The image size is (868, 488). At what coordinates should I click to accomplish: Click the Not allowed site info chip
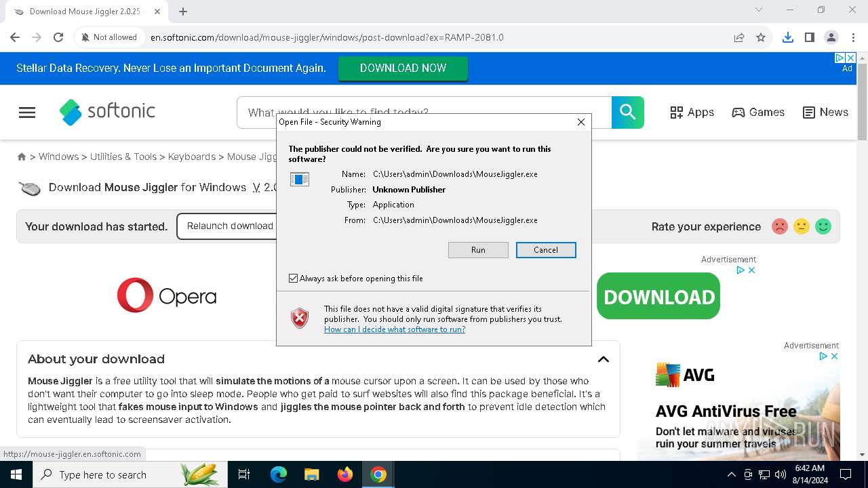(x=108, y=37)
